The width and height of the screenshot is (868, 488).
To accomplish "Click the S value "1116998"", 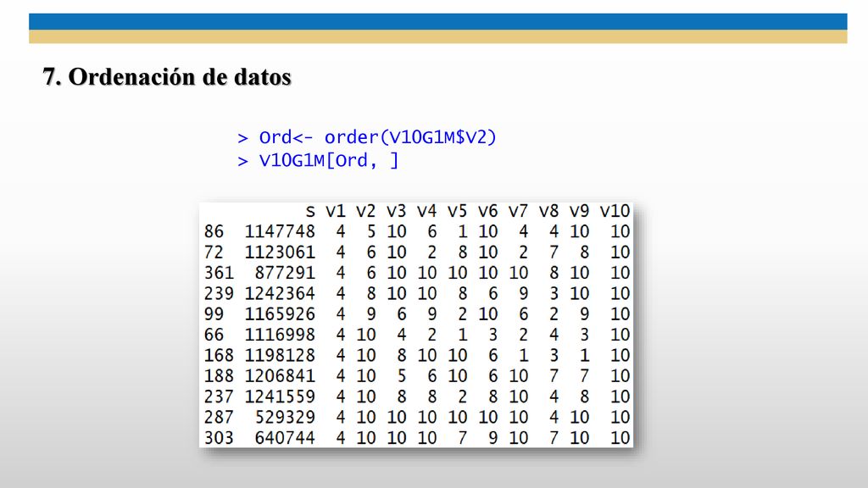I will click(x=280, y=335).
